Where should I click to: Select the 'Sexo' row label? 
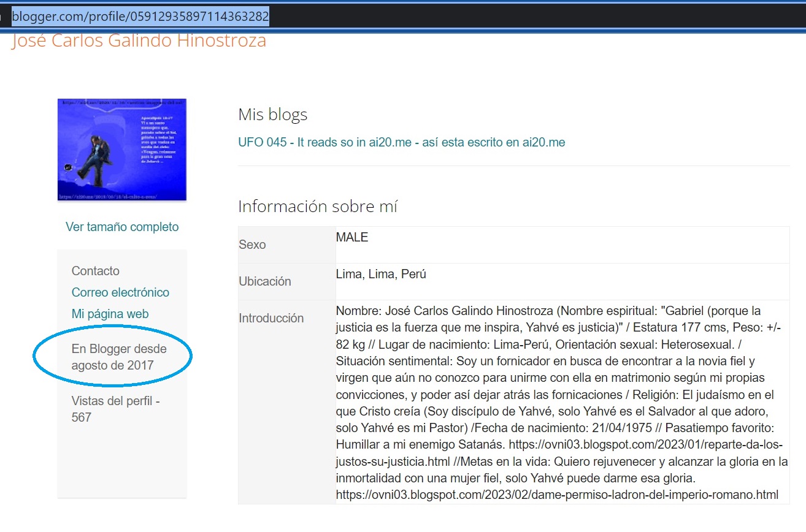click(252, 245)
